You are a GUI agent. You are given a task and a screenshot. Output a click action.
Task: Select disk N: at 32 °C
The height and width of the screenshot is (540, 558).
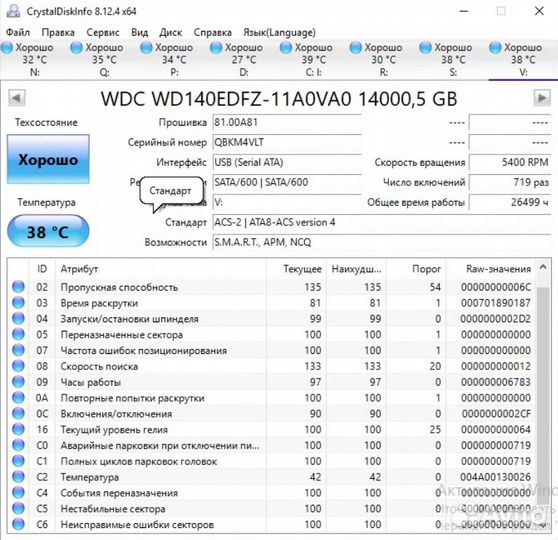coord(35,60)
